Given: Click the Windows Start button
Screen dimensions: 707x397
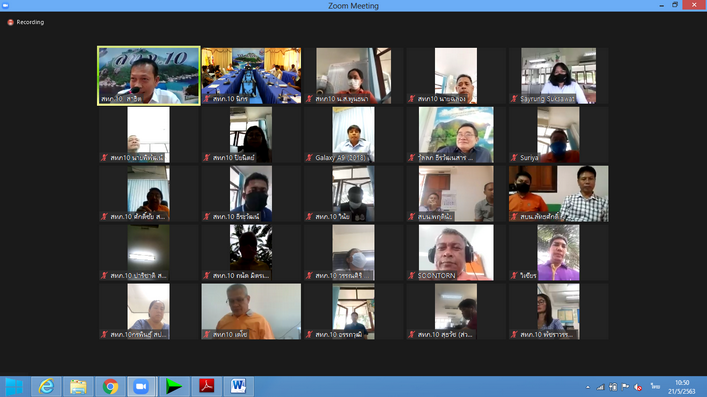Looking at the screenshot, I should 14,387.
